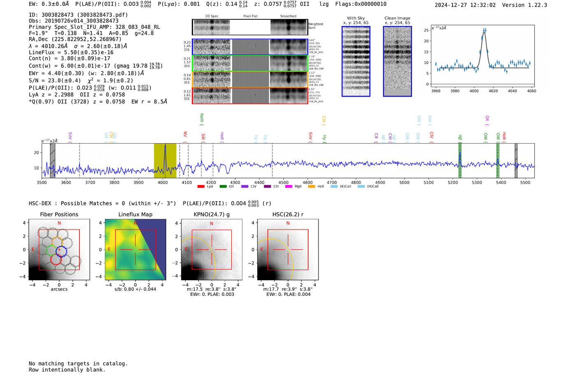Click the blue dashed fiber circle in Fiber Positions
This screenshot has width=576, height=392.
(x=61, y=251)
